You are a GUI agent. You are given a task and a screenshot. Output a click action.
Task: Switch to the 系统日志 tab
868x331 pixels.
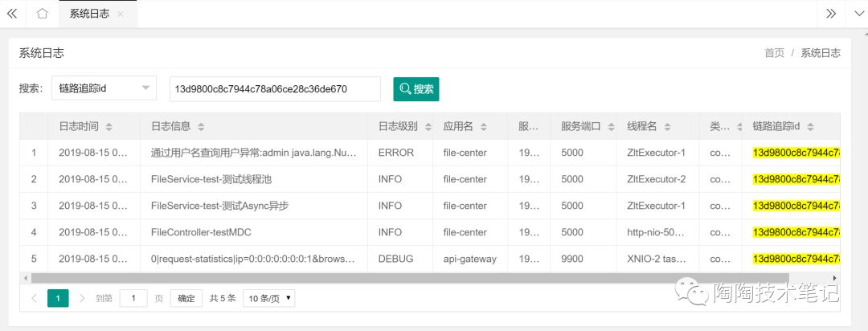click(x=88, y=14)
